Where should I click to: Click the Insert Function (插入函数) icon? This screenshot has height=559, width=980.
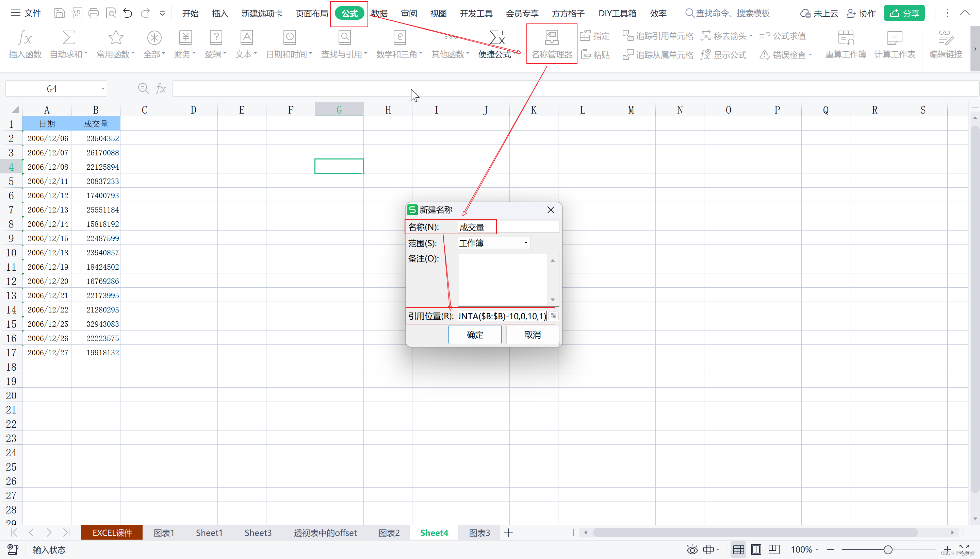[25, 45]
